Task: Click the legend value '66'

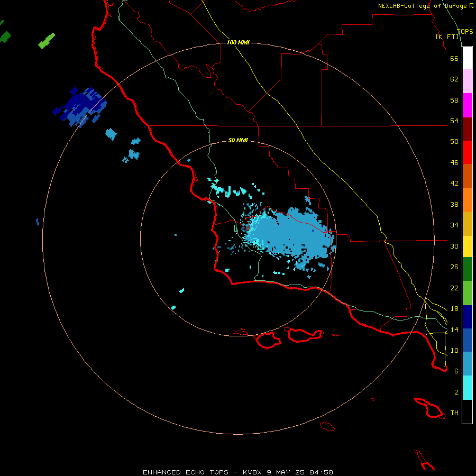Action: point(454,58)
